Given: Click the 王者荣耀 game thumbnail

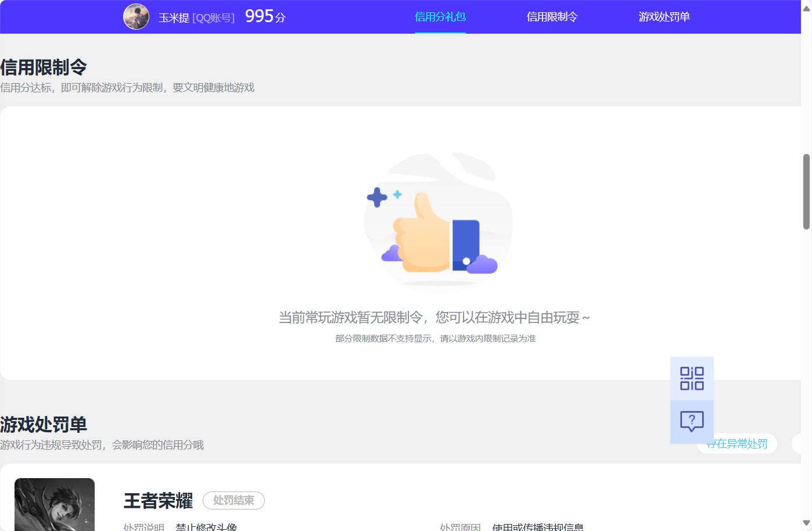Looking at the screenshot, I should click(x=54, y=504).
